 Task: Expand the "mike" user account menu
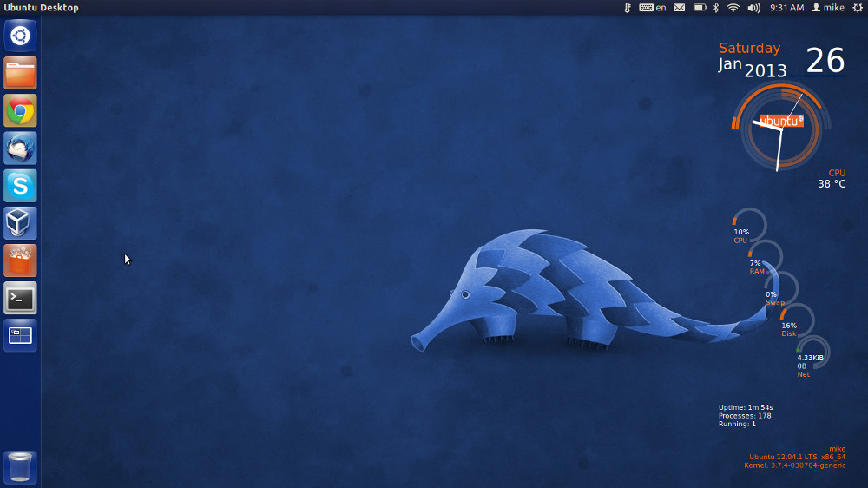coord(828,8)
